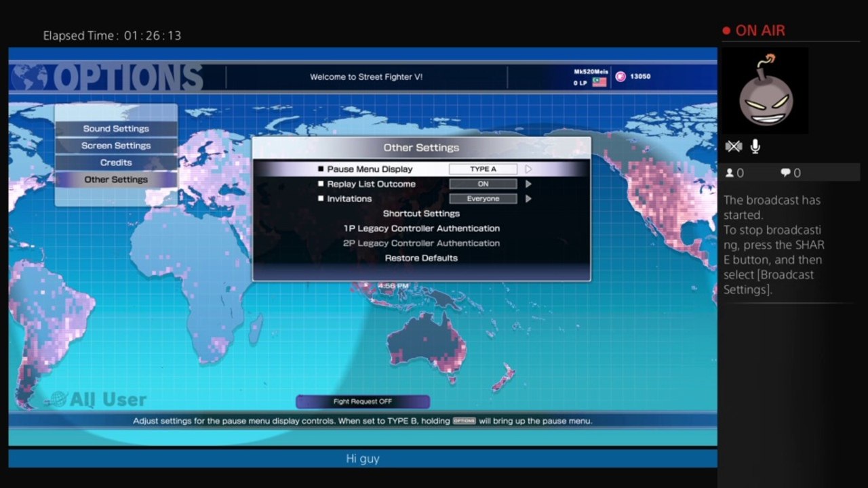
Task: Click the right arrow next to ON
Action: click(x=528, y=184)
